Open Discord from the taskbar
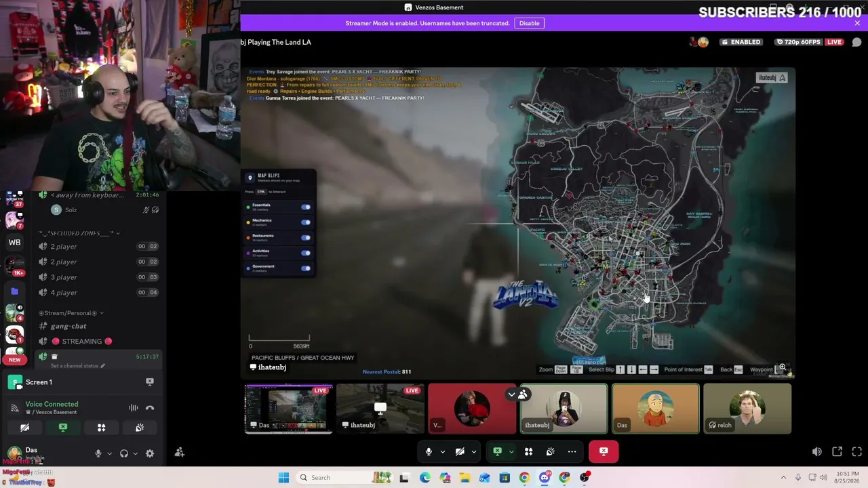This screenshot has height=488, width=868. coord(545,477)
